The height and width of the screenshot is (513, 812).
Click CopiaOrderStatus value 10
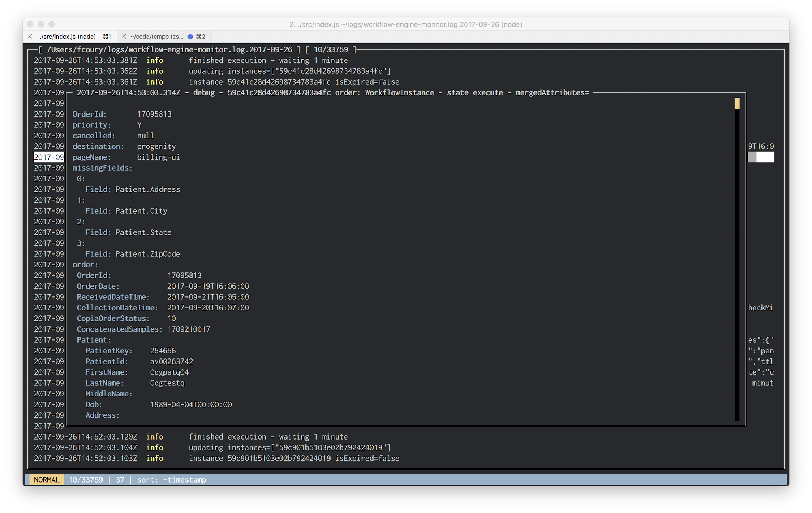(172, 318)
